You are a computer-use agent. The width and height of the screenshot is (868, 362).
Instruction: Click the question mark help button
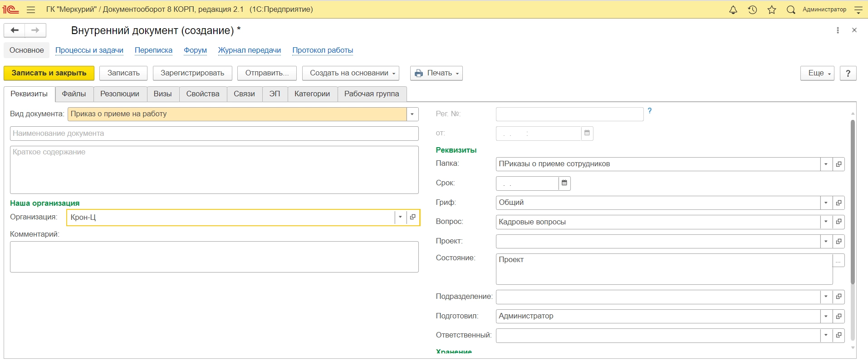848,73
